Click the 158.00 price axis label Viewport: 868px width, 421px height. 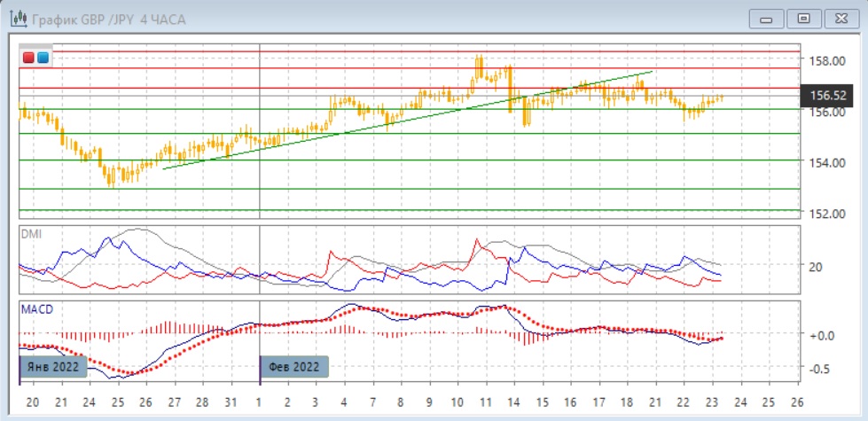pyautogui.click(x=825, y=61)
